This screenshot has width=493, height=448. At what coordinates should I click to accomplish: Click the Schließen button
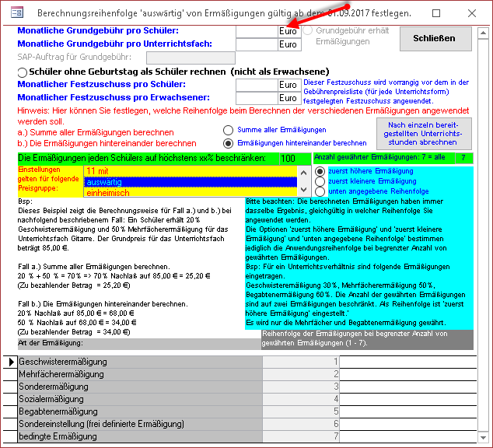(434, 38)
